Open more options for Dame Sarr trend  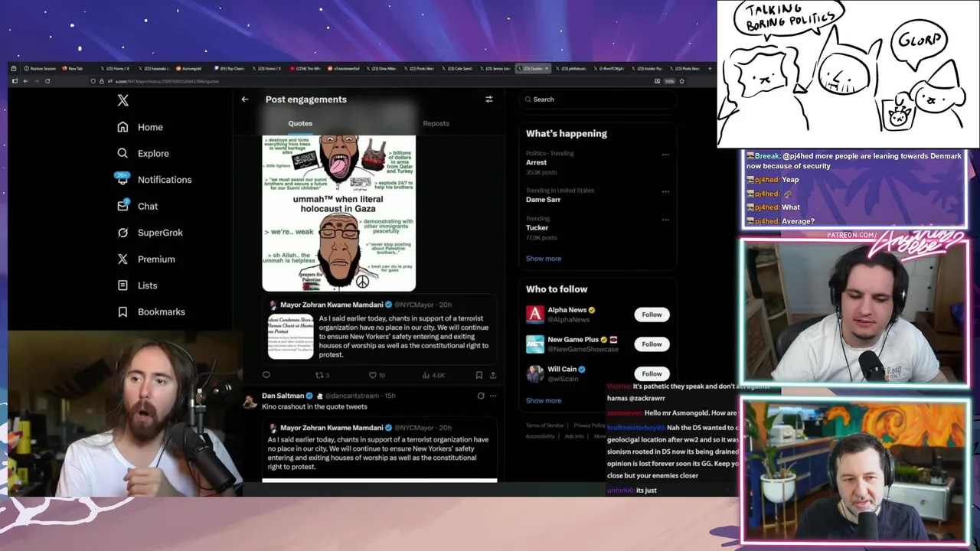coord(665,191)
